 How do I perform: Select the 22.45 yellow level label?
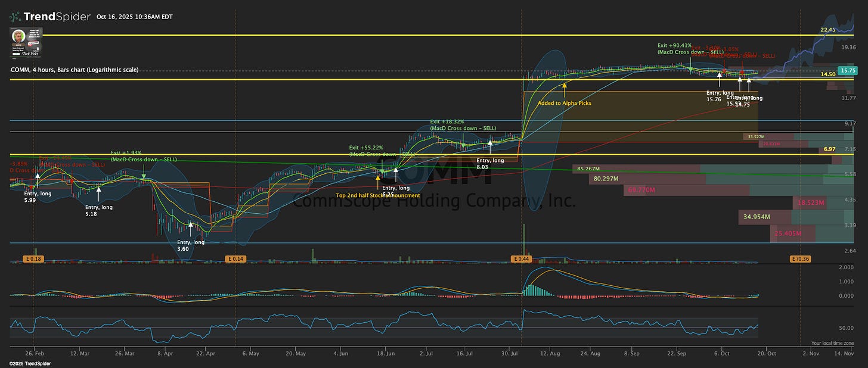[x=828, y=29]
